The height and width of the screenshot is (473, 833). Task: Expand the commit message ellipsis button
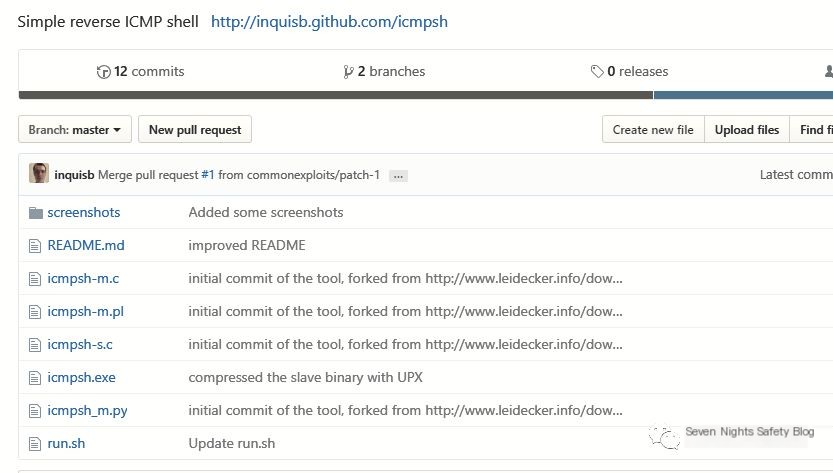click(x=398, y=176)
